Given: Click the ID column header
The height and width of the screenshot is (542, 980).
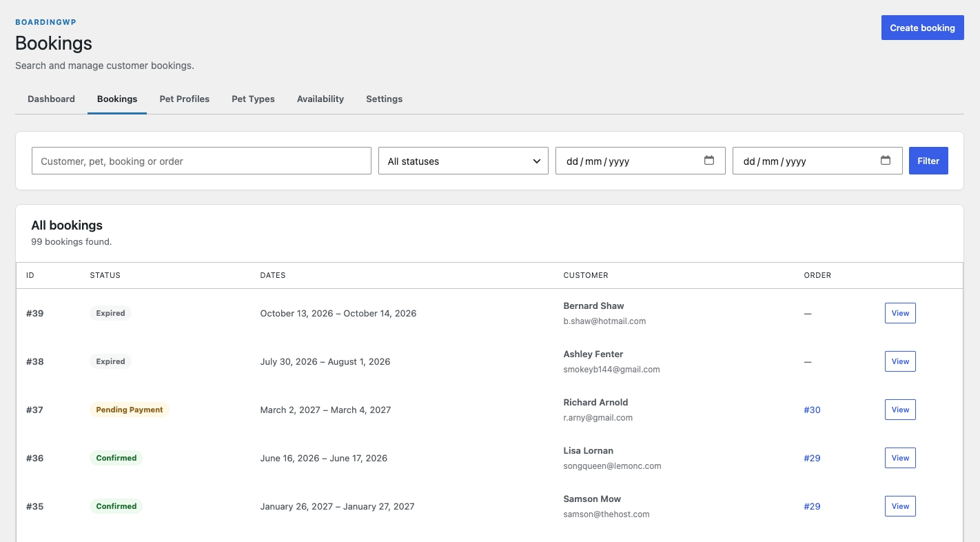Looking at the screenshot, I should pyautogui.click(x=30, y=275).
